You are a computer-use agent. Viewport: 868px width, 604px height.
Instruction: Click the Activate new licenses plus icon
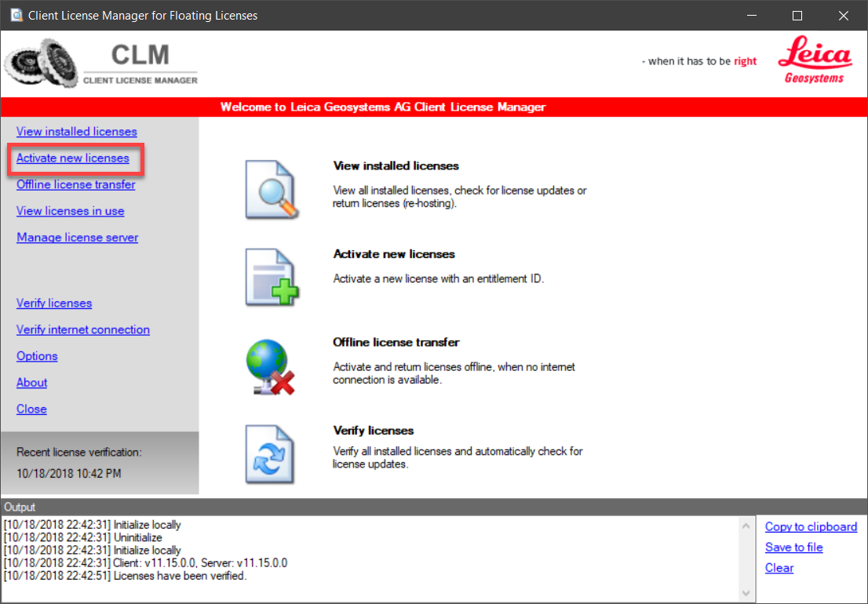[x=272, y=278]
